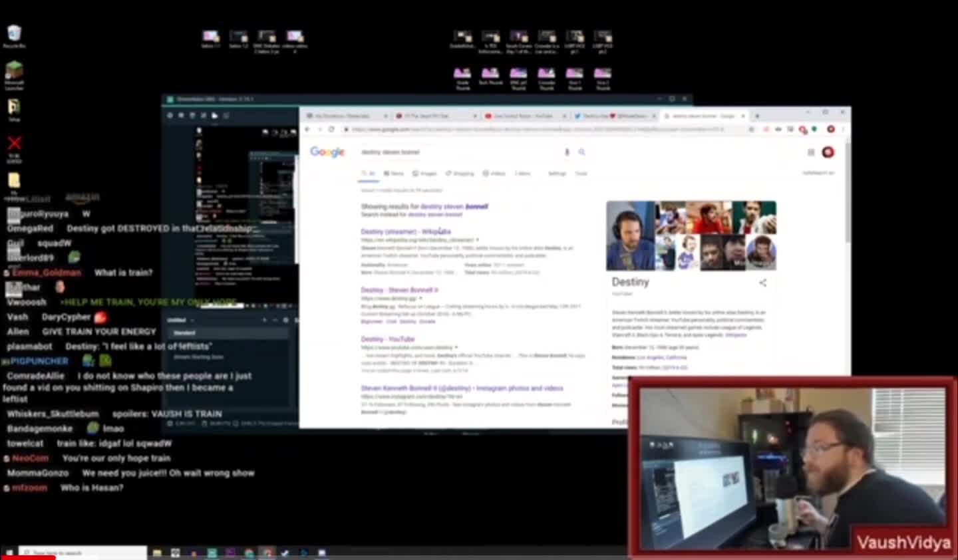
Task: Expand the More search categories dropdown
Action: 523,173
